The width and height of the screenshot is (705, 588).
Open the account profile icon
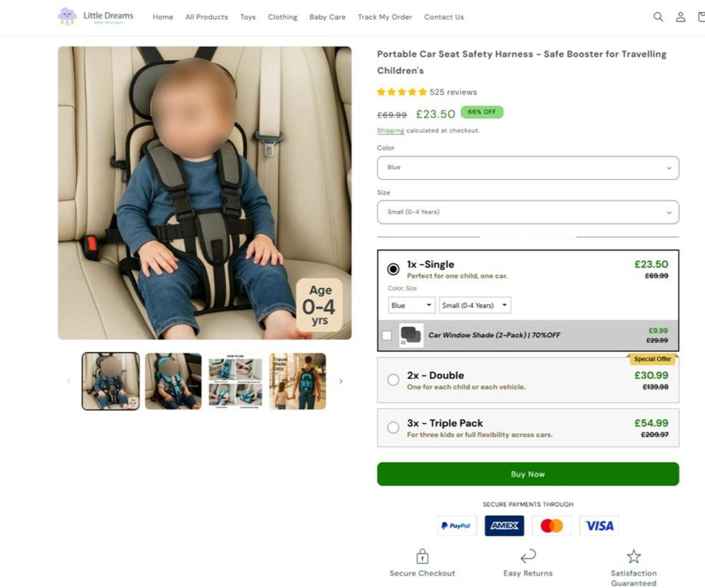point(681,17)
